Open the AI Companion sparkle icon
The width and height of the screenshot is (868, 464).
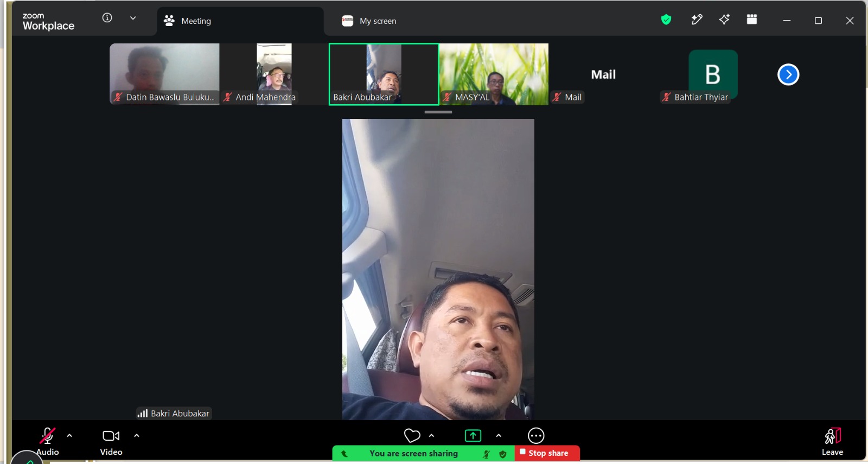click(724, 20)
